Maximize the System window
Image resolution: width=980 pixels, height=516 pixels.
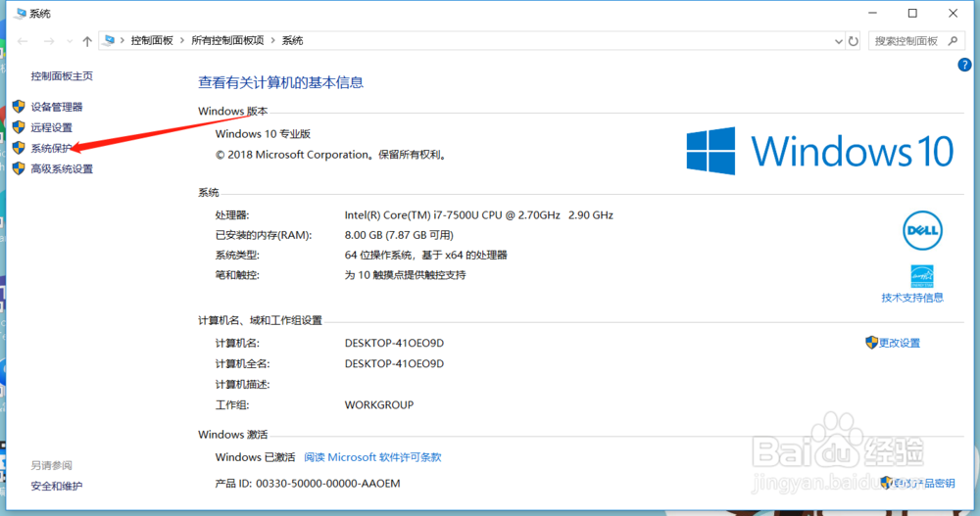coord(912,13)
